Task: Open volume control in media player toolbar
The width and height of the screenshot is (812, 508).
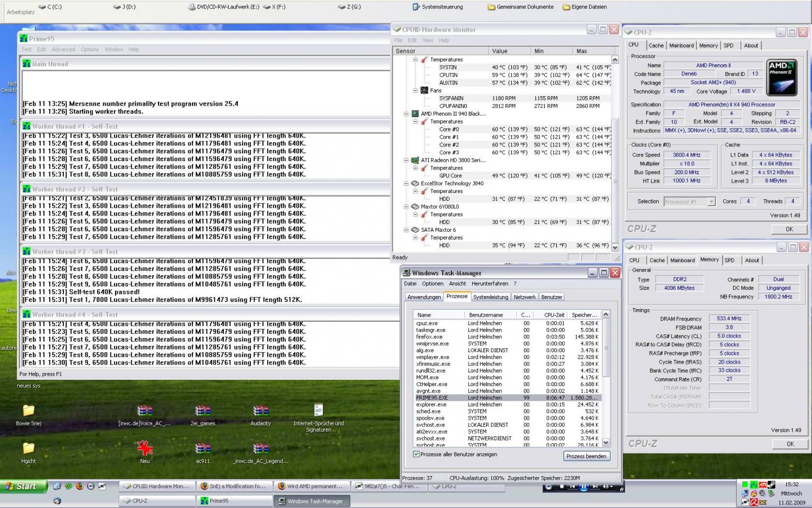Action: pyautogui.click(x=607, y=487)
